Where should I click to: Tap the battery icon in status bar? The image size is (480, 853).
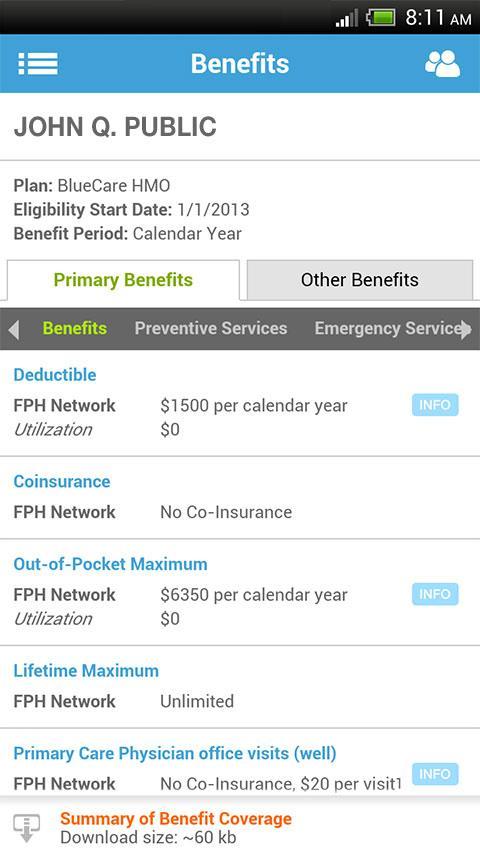(381, 17)
